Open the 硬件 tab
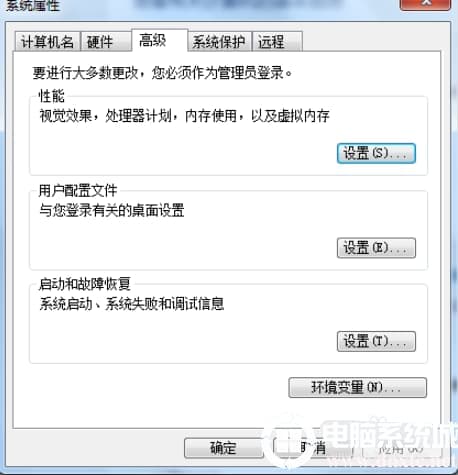The image size is (458, 475). click(106, 42)
